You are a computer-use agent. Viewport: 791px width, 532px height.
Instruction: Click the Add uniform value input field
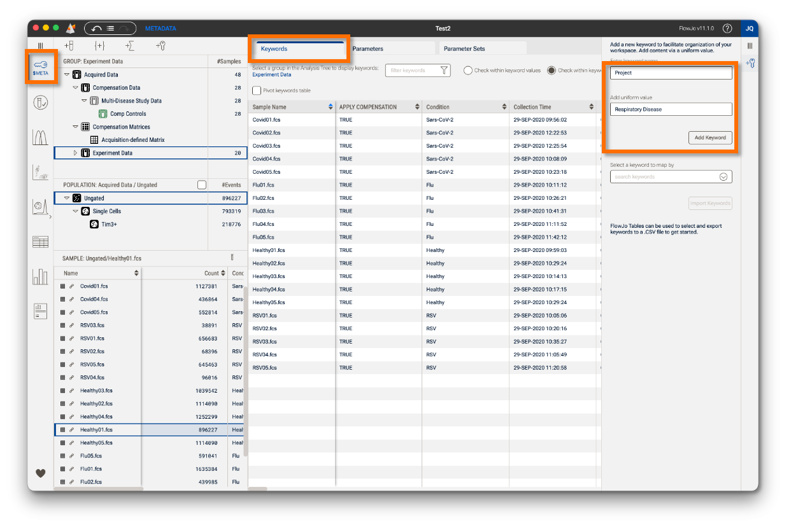[x=671, y=109]
